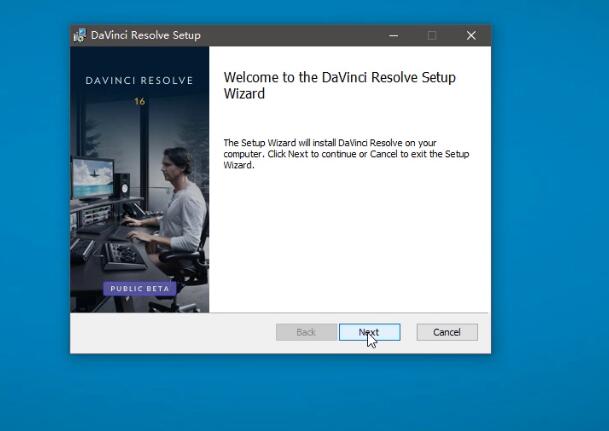Minimize the DaVinci Resolve Setup window
This screenshot has height=431, width=609.
[393, 36]
